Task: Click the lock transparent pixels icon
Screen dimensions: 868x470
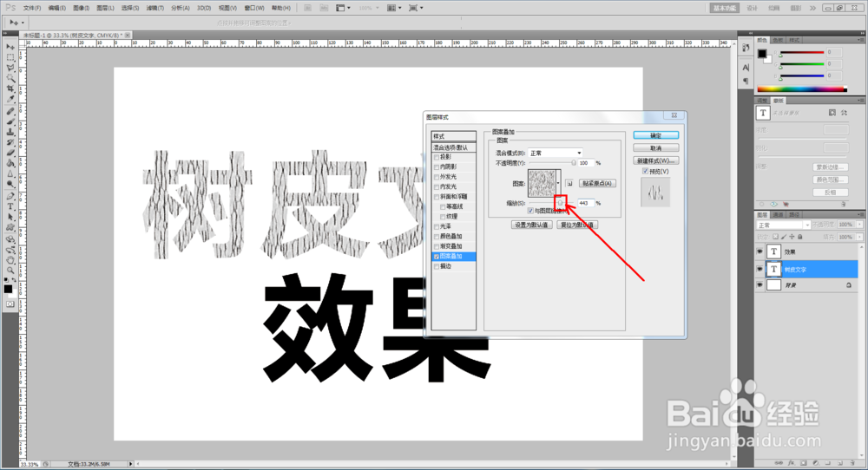Action: (x=775, y=237)
